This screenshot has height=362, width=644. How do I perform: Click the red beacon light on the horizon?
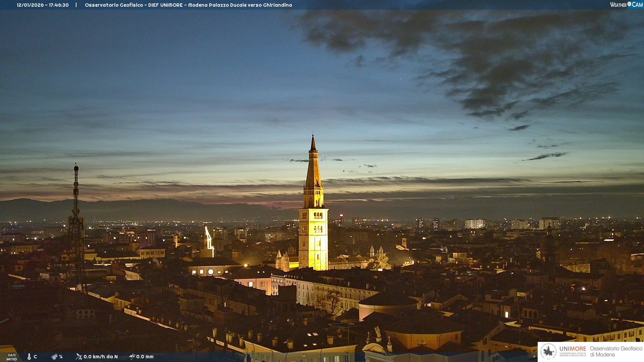pyautogui.click(x=341, y=215)
